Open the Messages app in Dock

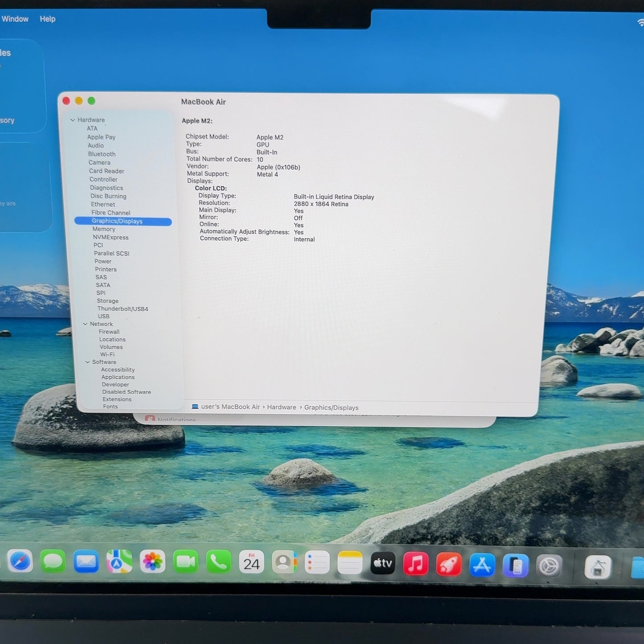53,561
